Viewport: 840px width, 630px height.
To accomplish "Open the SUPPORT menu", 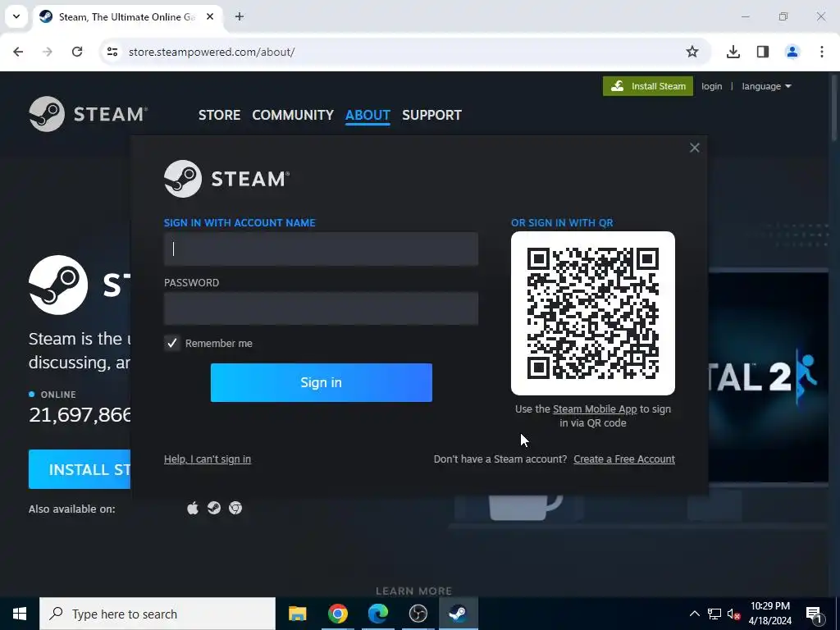I will point(431,115).
